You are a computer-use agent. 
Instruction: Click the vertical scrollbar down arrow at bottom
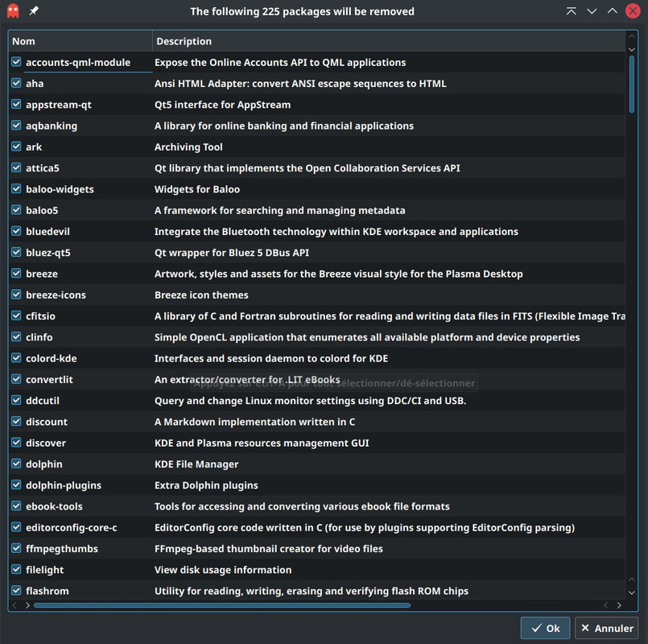pyautogui.click(x=631, y=592)
